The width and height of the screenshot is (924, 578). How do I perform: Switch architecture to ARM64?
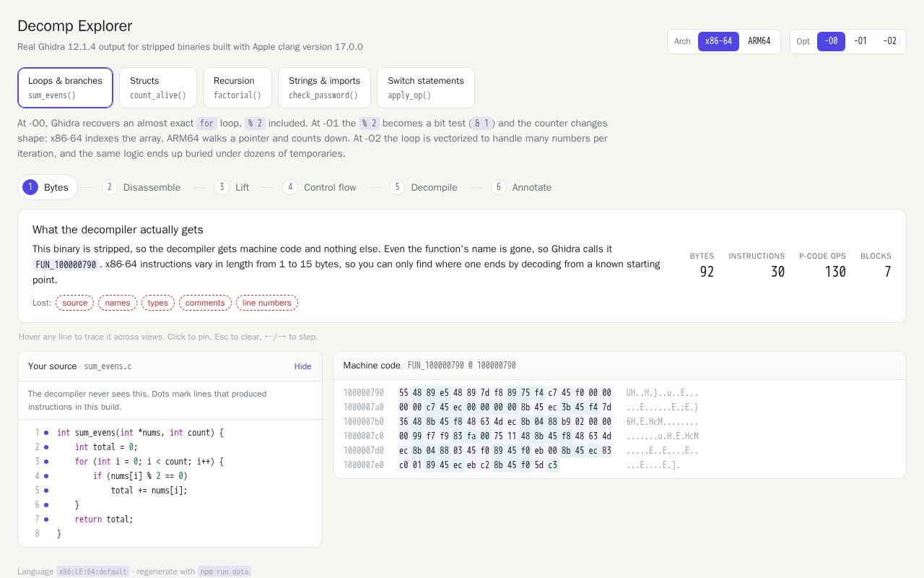[759, 41]
